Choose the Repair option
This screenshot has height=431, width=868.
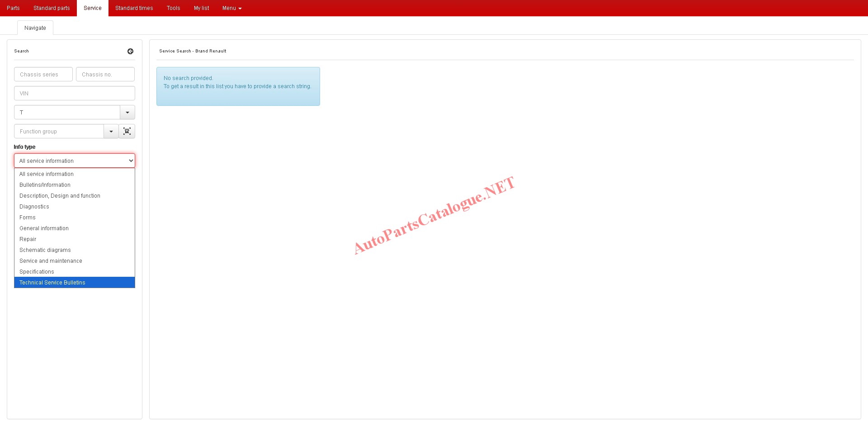pyautogui.click(x=28, y=239)
